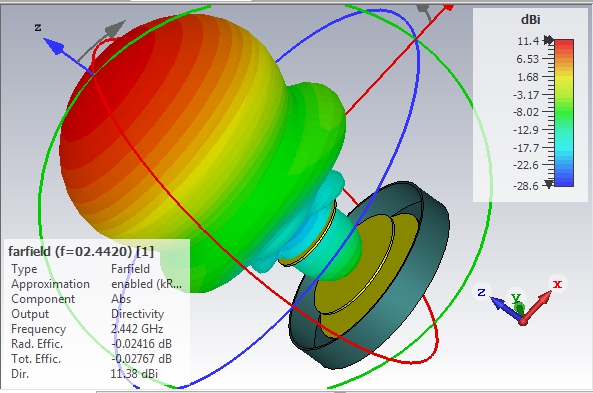Click the Directivity output value
The width and height of the screenshot is (593, 393).
pos(138,314)
